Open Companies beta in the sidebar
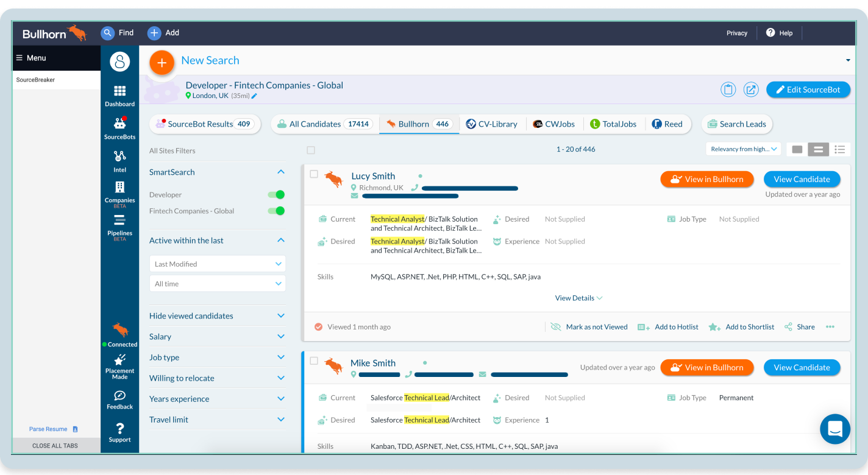868x475 pixels. (119, 194)
